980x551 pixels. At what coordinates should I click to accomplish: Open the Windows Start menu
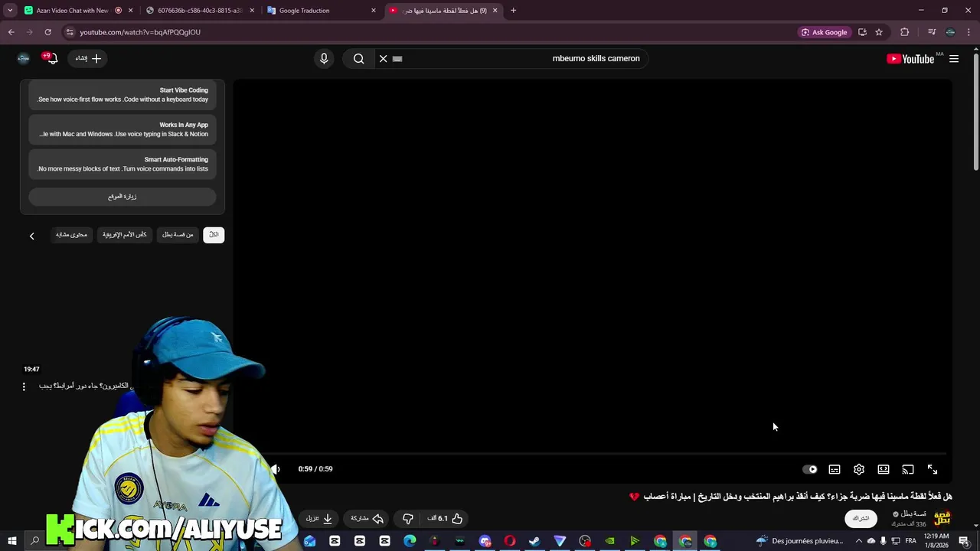click(x=11, y=541)
